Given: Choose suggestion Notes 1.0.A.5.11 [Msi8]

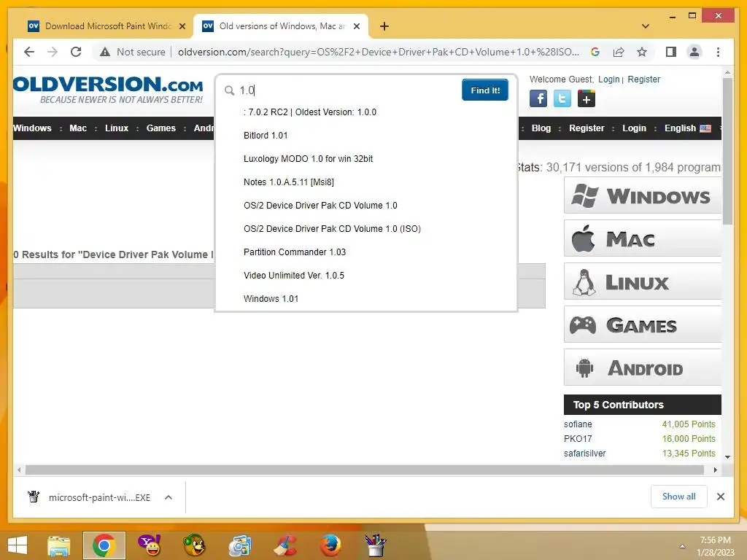Looking at the screenshot, I should (288, 182).
